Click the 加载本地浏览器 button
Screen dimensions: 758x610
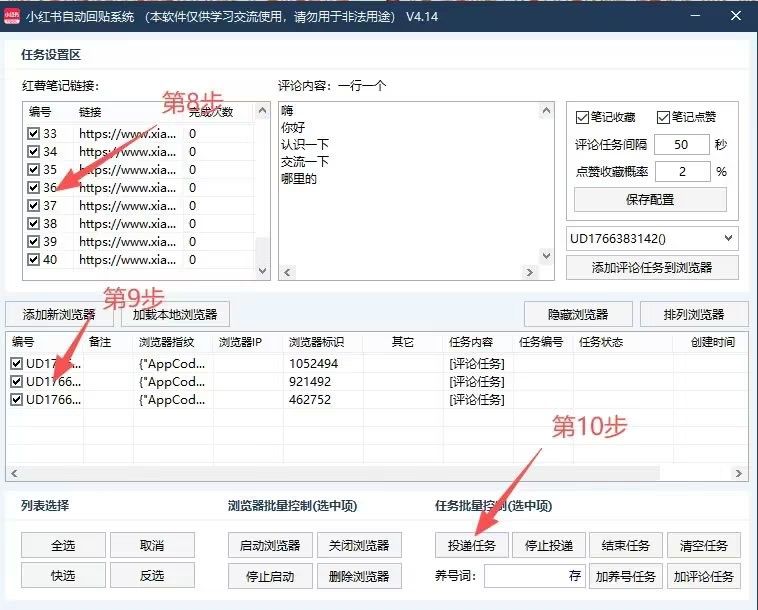[176, 314]
